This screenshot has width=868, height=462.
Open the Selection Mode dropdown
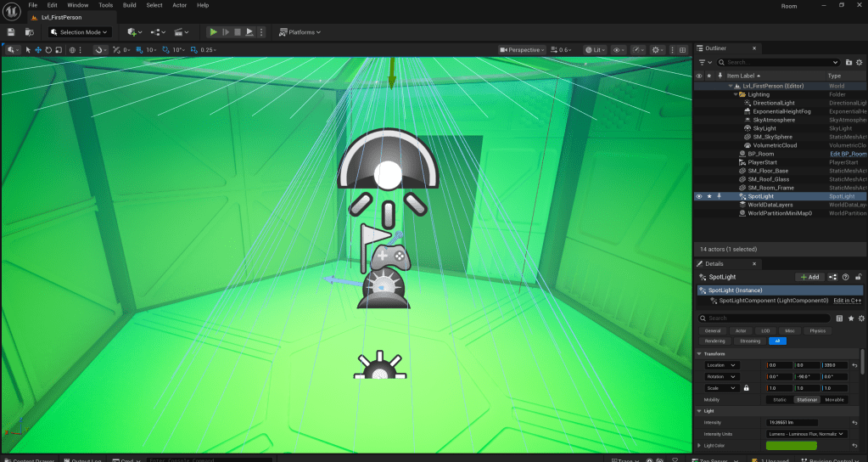coord(79,32)
